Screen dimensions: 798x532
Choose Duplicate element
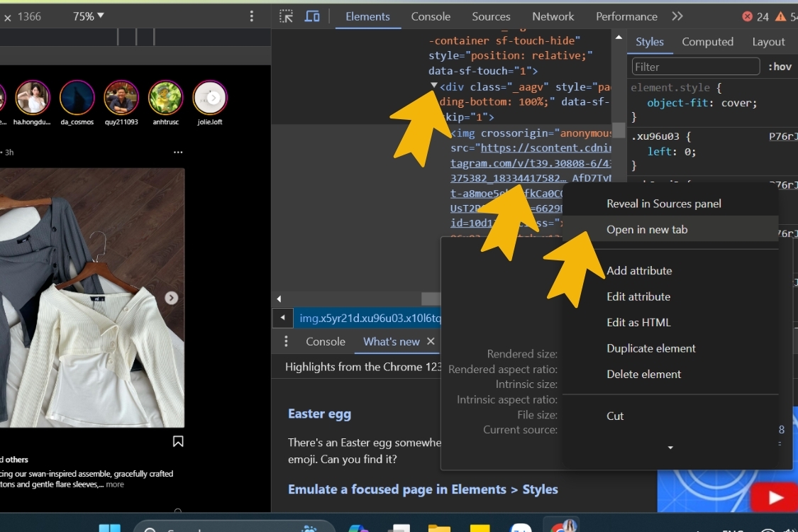[651, 349]
